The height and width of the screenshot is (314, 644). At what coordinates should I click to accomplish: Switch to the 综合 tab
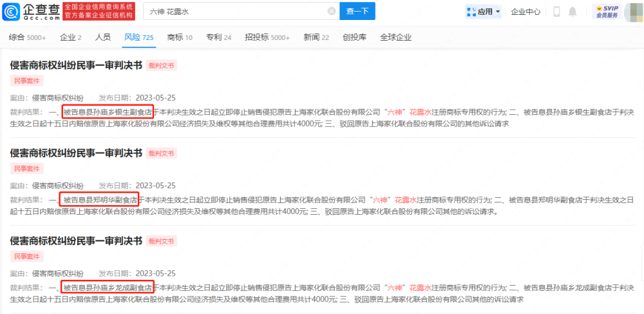[x=28, y=37]
